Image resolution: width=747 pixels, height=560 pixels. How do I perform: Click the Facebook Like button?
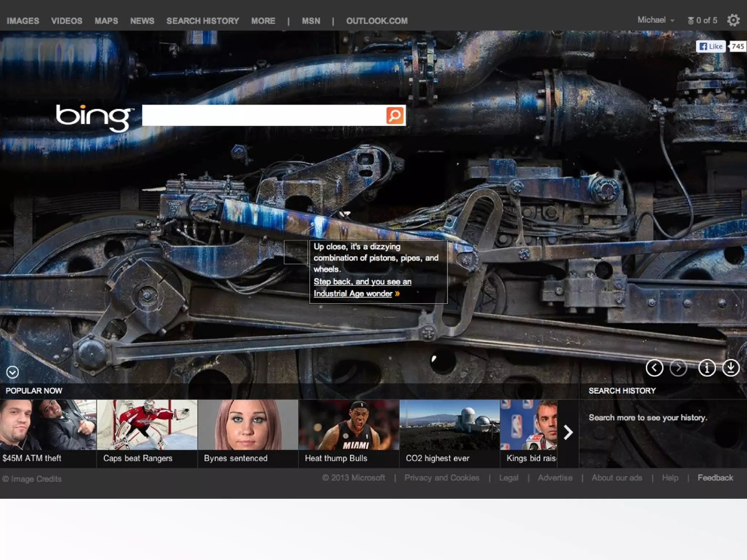tap(711, 46)
